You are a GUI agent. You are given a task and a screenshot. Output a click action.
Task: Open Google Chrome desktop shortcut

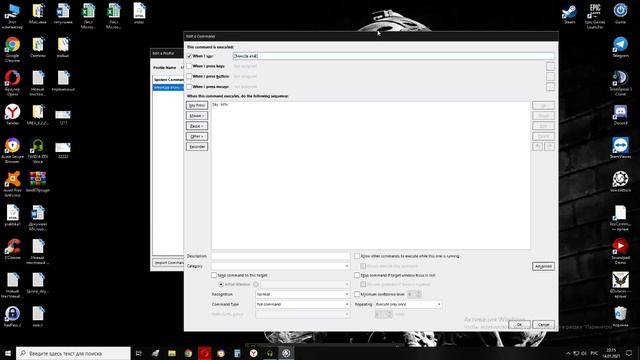tap(12, 49)
